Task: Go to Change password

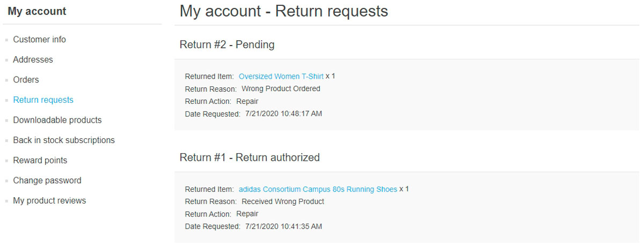Action: pos(47,181)
